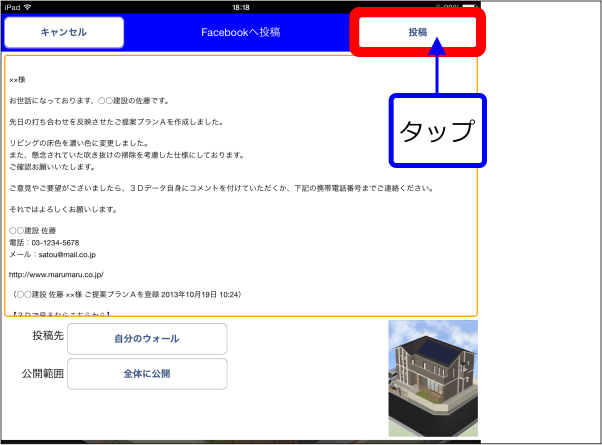The height and width of the screenshot is (445, 602).
Task: Tap the 03-1234-5678 phone number line
Action: click(52, 243)
